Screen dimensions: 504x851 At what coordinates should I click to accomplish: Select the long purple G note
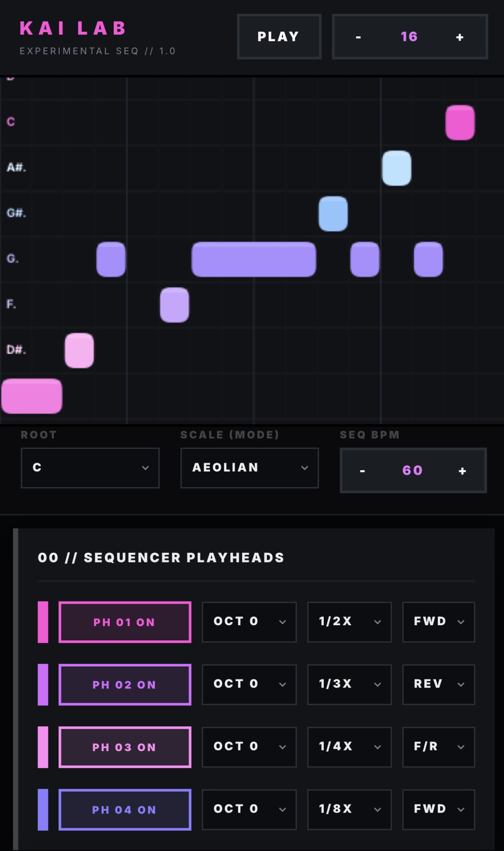point(253,259)
